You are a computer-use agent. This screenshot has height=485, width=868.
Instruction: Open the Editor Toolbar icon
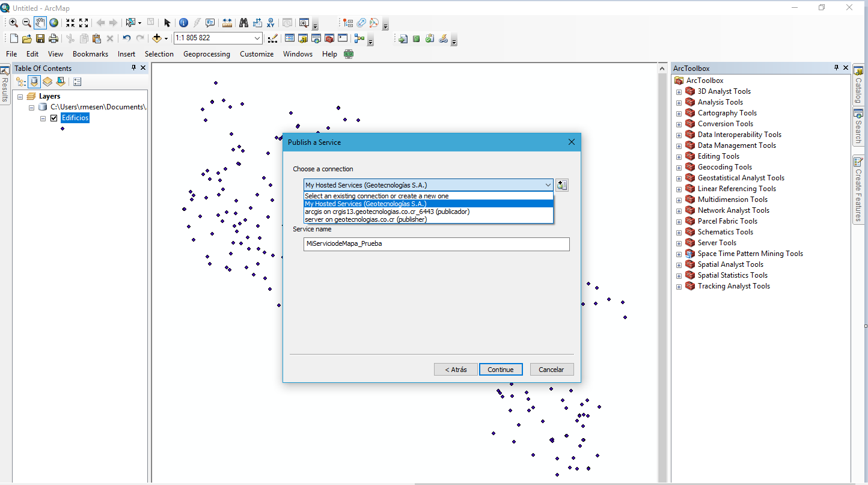272,38
